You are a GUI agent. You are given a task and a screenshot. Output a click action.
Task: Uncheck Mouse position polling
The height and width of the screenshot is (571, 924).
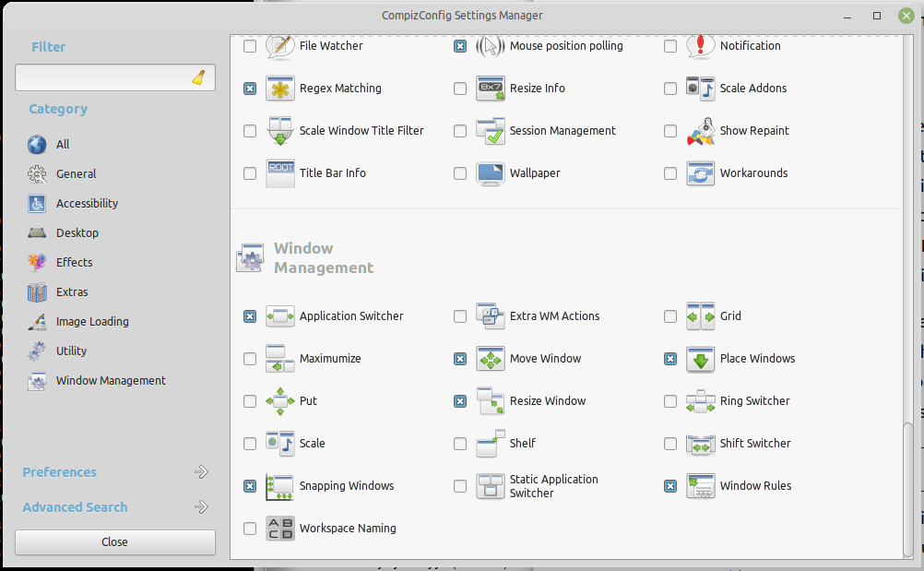click(x=460, y=46)
